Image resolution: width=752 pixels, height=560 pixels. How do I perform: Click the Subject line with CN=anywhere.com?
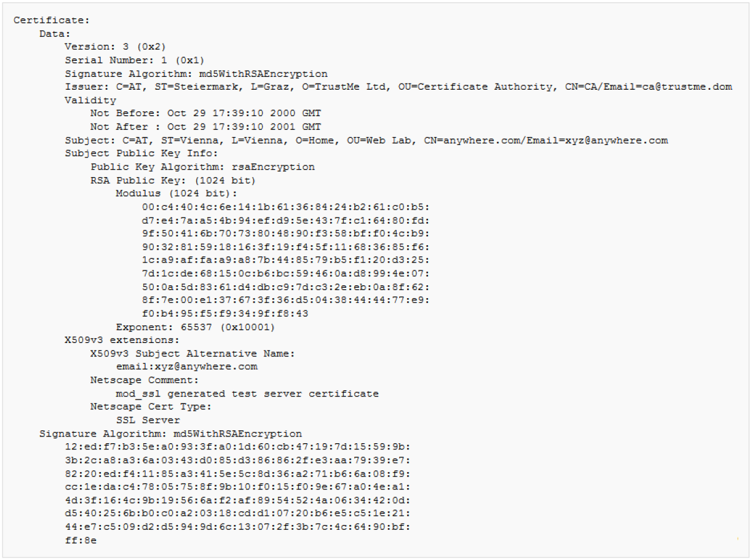[366, 140]
